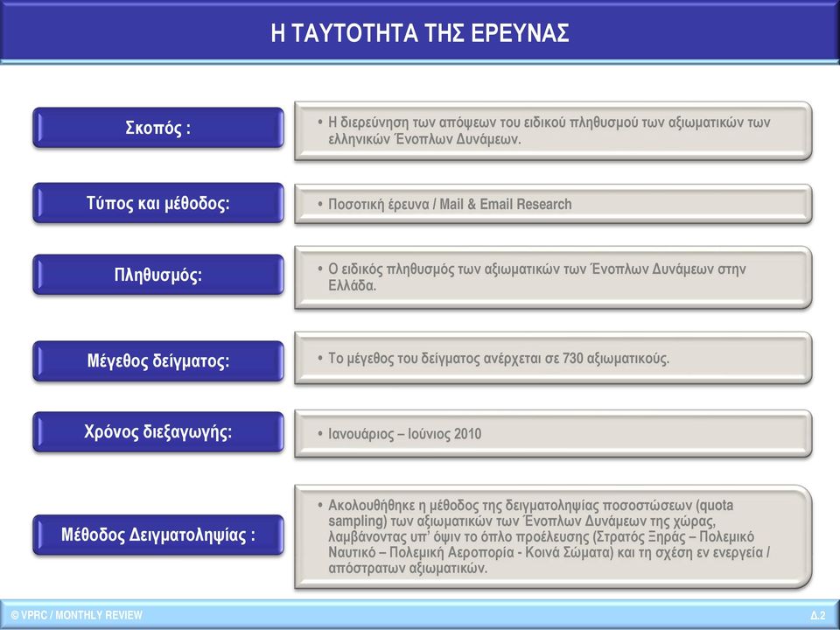Click the text 'Ποσοτική έρευνα / Mail & Email Research'
This screenshot has height=630, width=840.
450,204
